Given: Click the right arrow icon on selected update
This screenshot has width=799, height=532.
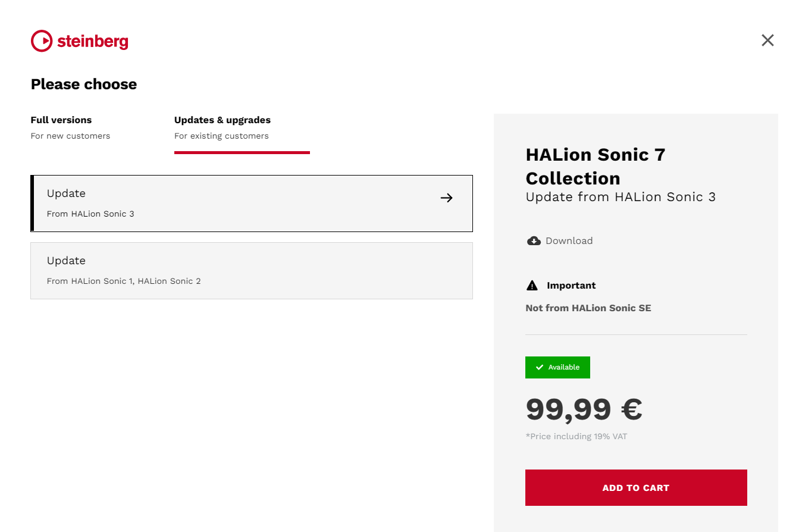Looking at the screenshot, I should pyautogui.click(x=447, y=198).
